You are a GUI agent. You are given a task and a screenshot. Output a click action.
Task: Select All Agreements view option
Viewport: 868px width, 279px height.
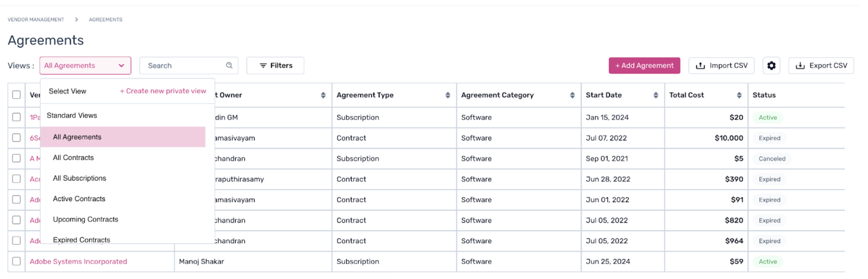coord(123,137)
